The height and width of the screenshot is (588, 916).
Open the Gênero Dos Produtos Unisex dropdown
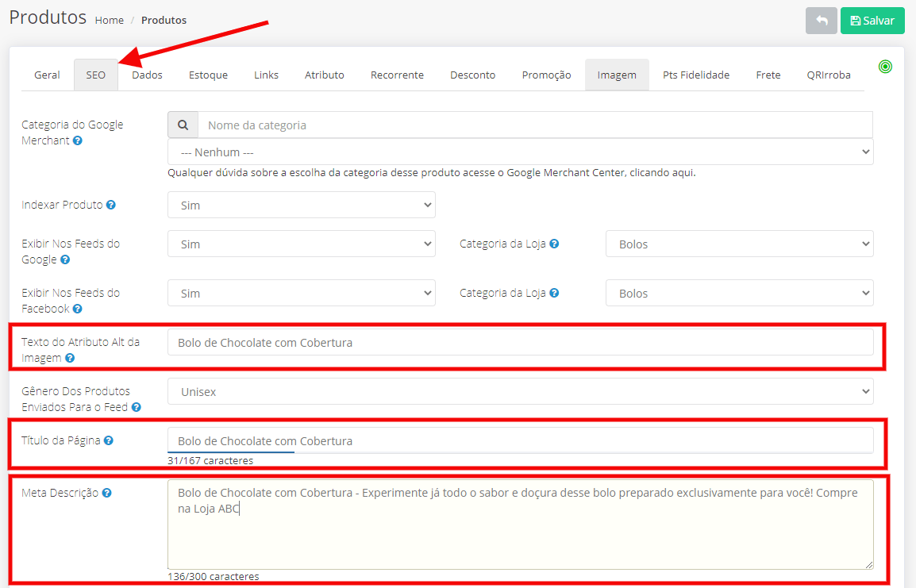tap(520, 391)
